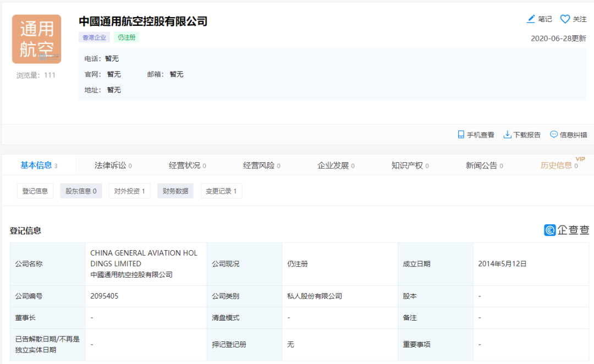Image resolution: width=594 pixels, height=364 pixels.
Task: Click the 股东信息 0 button
Action: (x=81, y=191)
